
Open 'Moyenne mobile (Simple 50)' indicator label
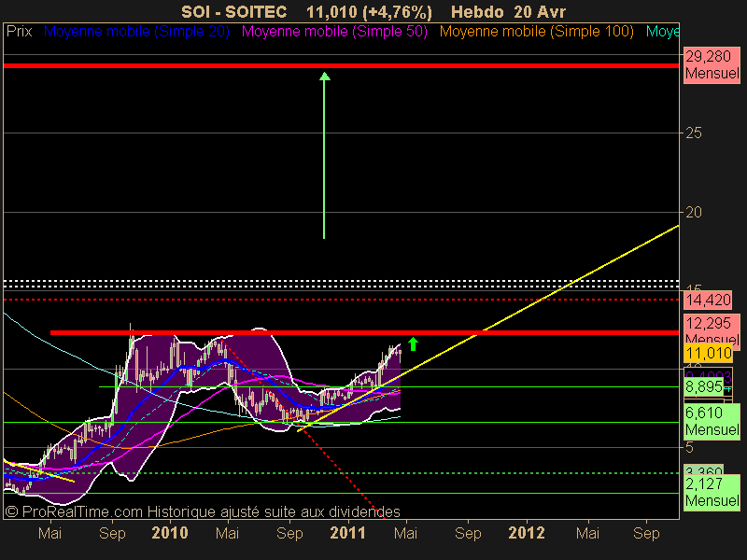tap(334, 32)
